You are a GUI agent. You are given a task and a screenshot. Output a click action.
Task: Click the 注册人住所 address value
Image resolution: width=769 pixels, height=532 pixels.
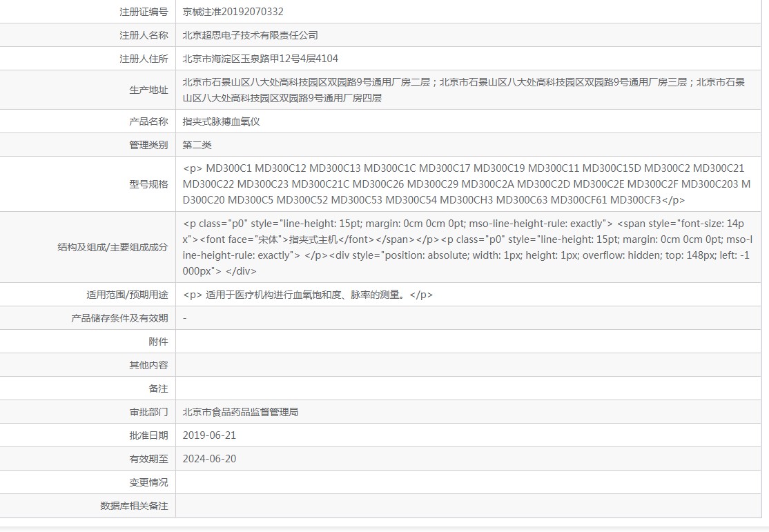260,59
